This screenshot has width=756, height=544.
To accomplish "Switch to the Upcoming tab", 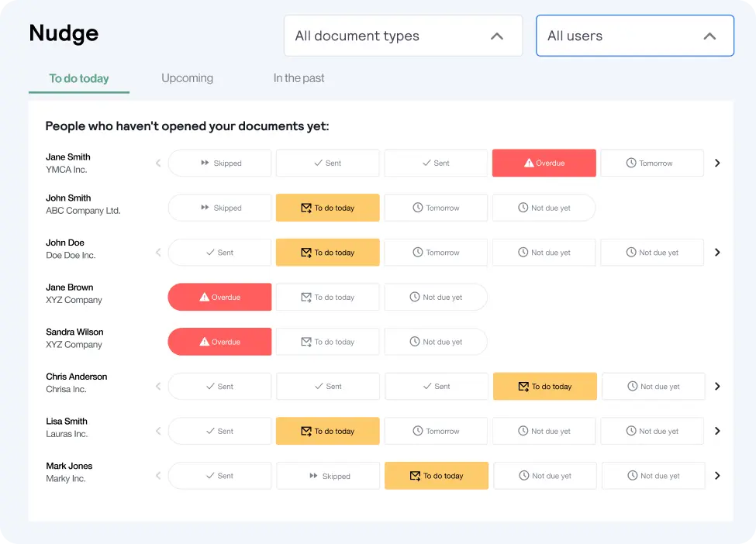I will [x=187, y=77].
